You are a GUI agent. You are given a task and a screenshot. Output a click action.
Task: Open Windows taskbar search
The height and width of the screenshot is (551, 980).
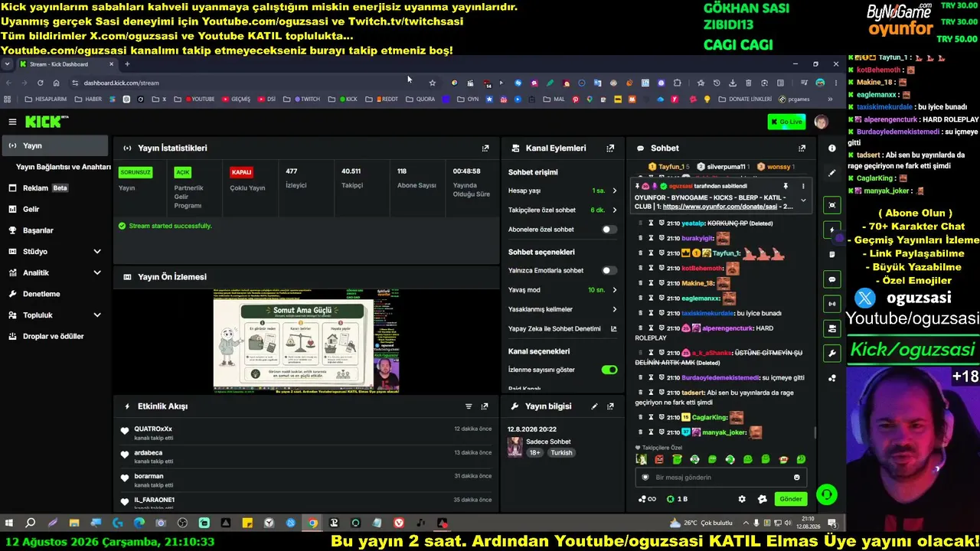point(31,523)
